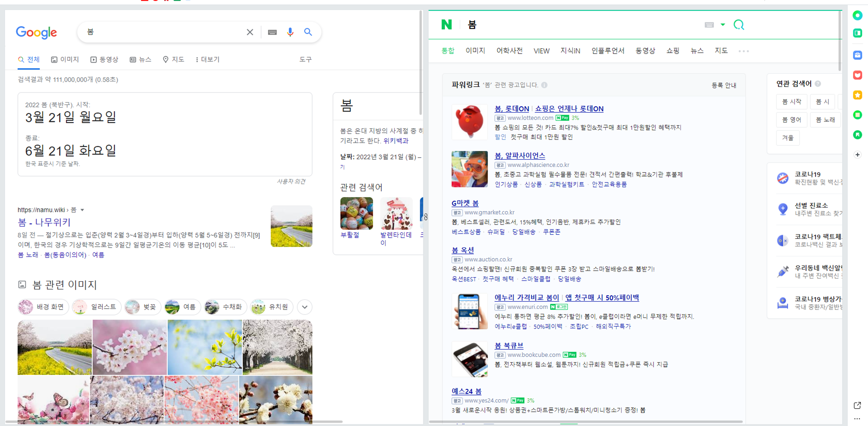Open 봄 노래 sublink under namu.wiki

pyautogui.click(x=28, y=255)
